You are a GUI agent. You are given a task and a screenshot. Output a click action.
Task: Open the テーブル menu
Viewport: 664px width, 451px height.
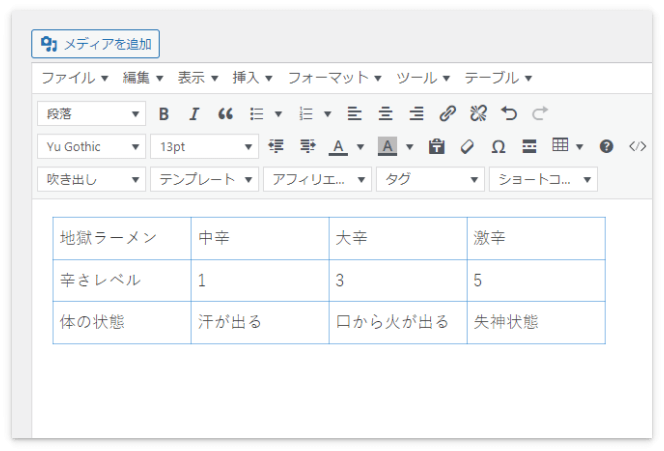click(x=498, y=78)
